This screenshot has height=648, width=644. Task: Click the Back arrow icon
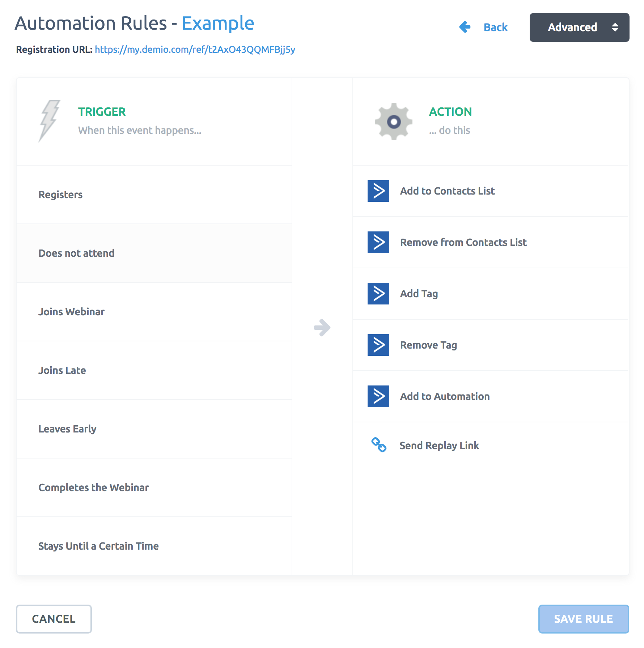465,27
